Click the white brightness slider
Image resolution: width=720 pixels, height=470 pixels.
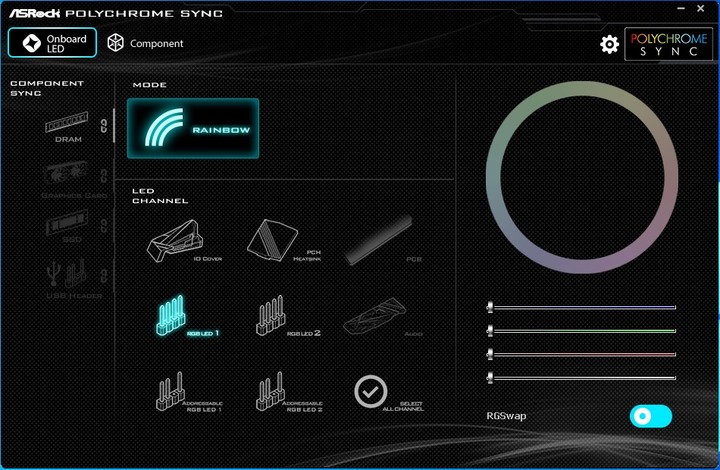[x=582, y=378]
